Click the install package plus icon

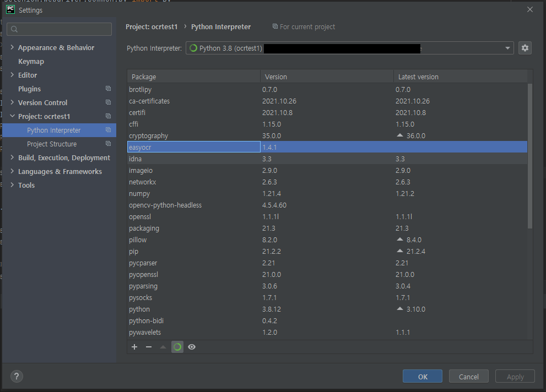(134, 347)
